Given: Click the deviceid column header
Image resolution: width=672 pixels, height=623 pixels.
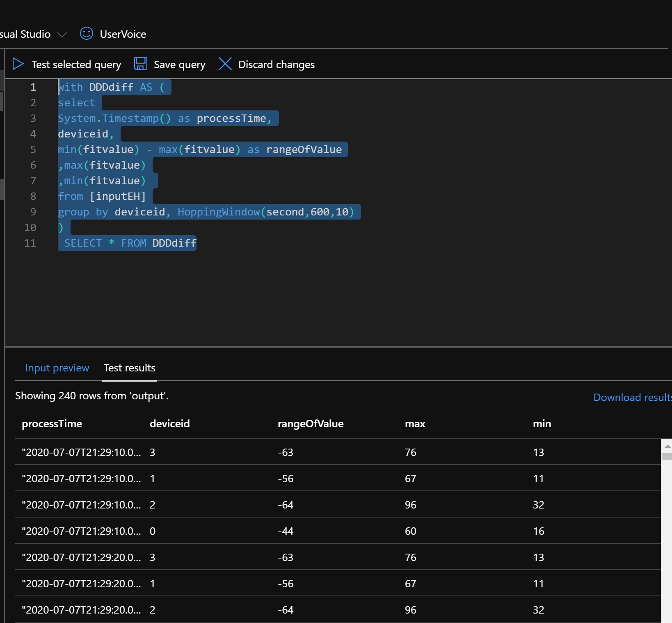Looking at the screenshot, I should (x=170, y=424).
